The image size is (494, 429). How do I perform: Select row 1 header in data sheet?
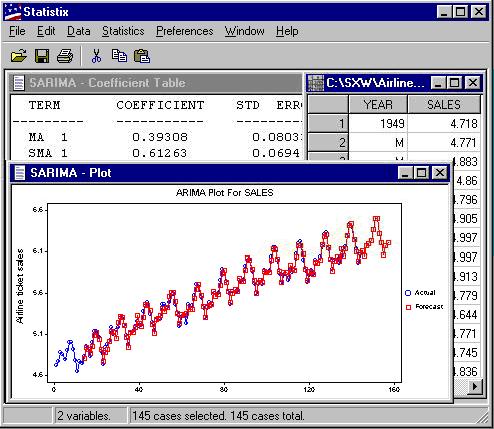[x=328, y=124]
